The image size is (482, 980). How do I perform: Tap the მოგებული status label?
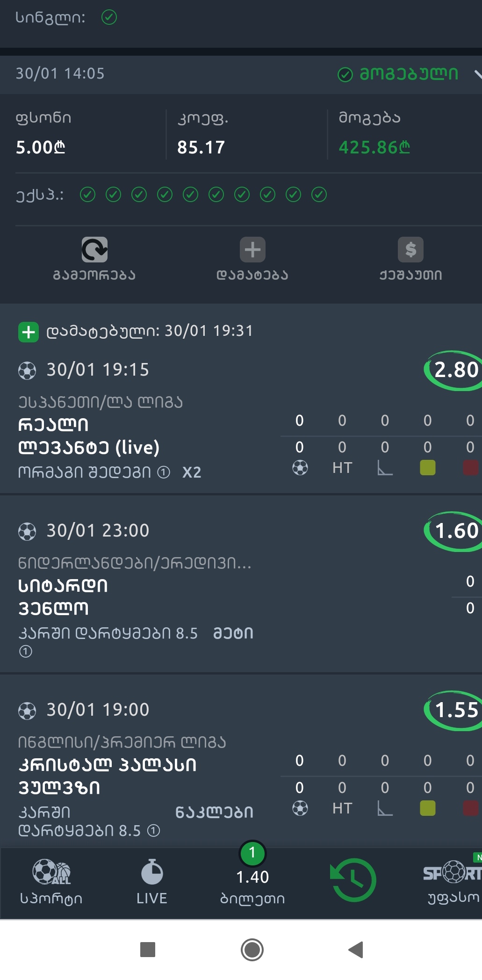408,74
